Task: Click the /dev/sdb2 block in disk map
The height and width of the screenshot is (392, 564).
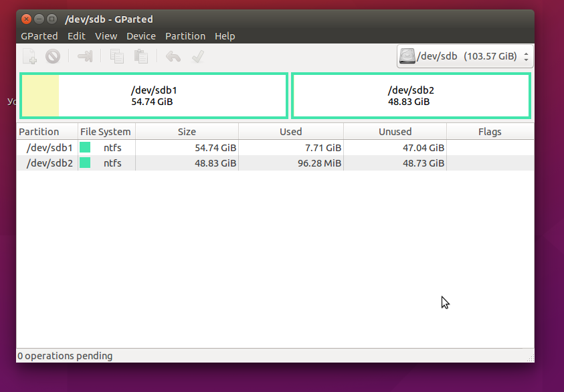Action: click(x=411, y=96)
